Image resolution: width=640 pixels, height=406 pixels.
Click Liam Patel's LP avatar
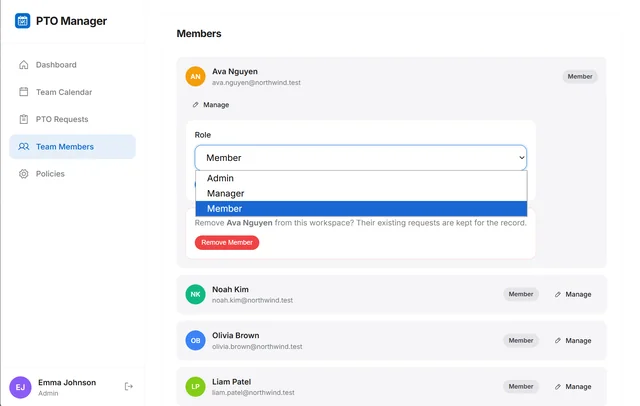pyautogui.click(x=196, y=386)
